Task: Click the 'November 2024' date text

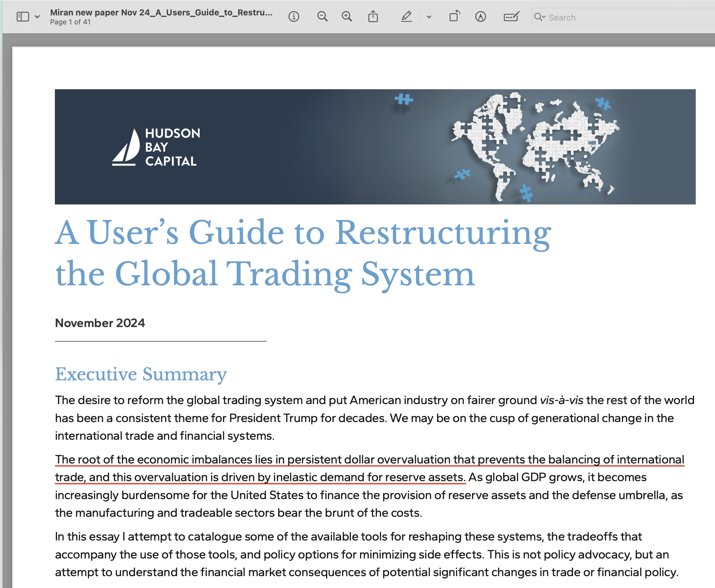Action: pyautogui.click(x=100, y=323)
